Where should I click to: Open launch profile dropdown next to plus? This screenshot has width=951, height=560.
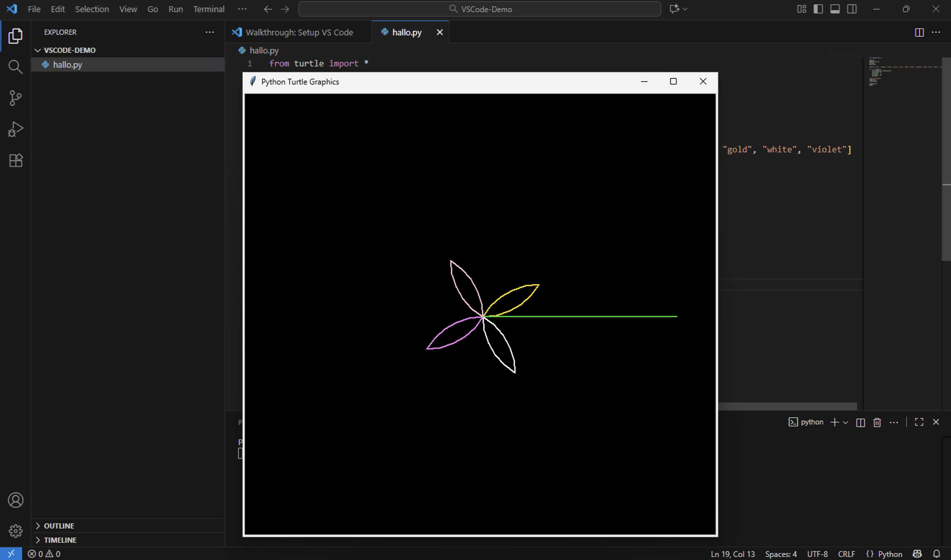pos(846,422)
